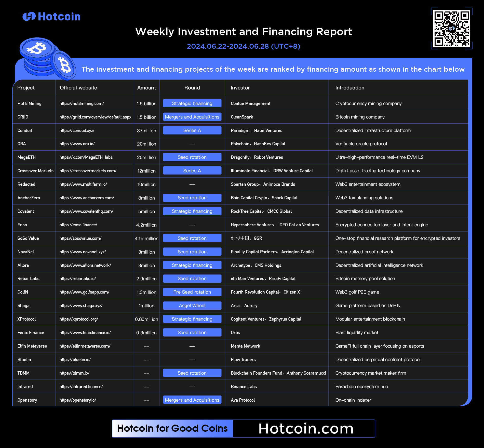The height and width of the screenshot is (448, 484).
Task: Select GRIID's Mergers and Acquisitions badge
Action: pyautogui.click(x=192, y=117)
